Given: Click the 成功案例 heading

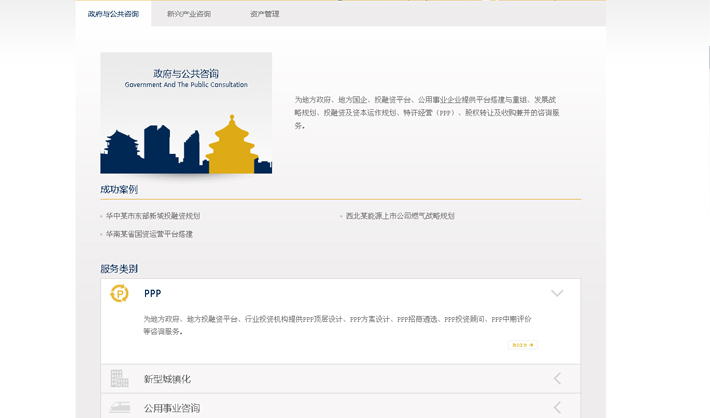Looking at the screenshot, I should point(119,189).
